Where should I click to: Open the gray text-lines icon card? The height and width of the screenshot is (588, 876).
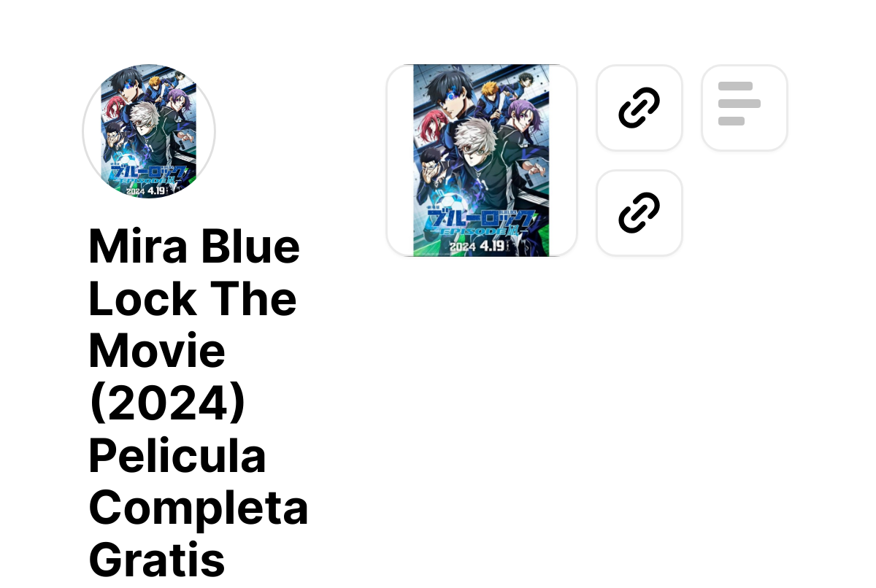pyautogui.click(x=745, y=108)
